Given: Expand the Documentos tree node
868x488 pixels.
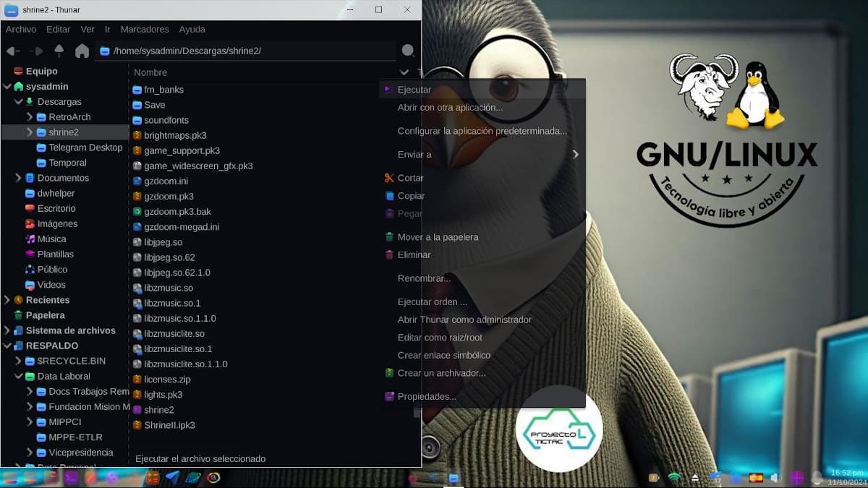Looking at the screenshot, I should pos(19,178).
